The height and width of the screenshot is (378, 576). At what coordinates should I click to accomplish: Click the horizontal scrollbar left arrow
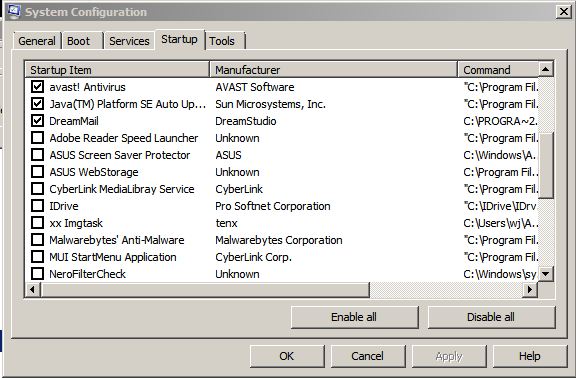[32, 289]
